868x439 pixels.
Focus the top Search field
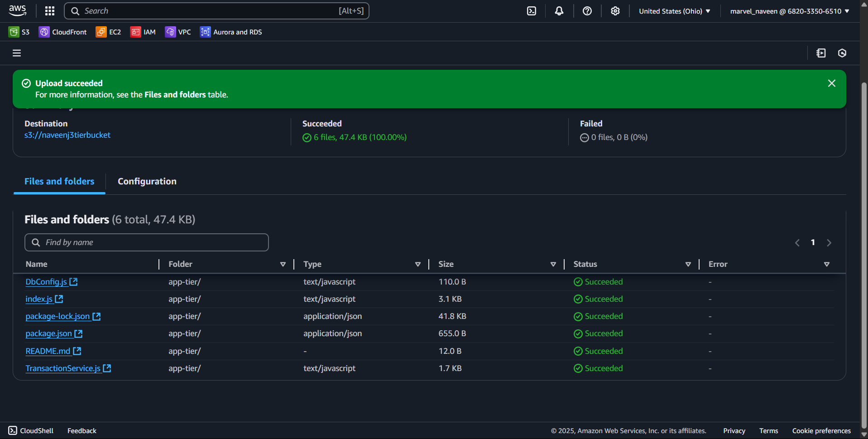[x=216, y=11]
